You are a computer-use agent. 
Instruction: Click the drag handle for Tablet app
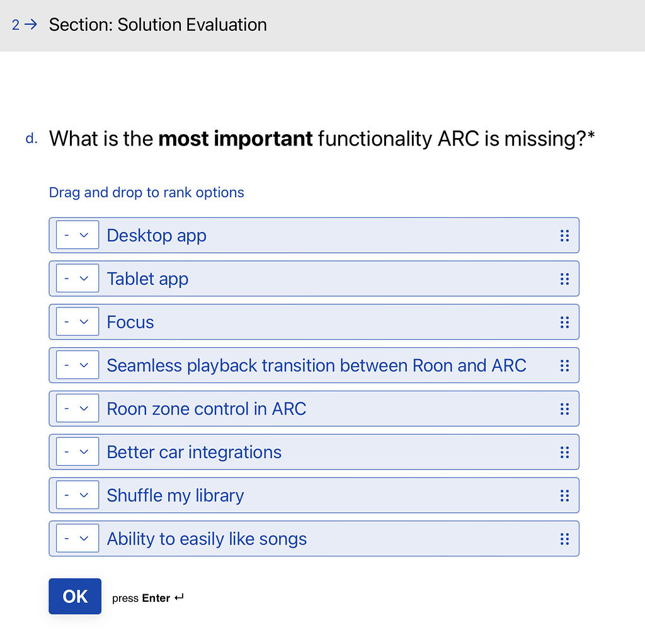(x=564, y=279)
